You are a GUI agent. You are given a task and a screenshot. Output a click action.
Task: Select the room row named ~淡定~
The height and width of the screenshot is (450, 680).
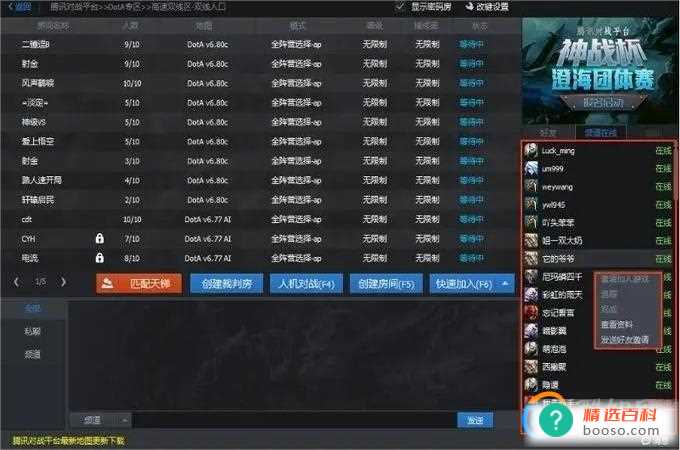tap(260, 102)
